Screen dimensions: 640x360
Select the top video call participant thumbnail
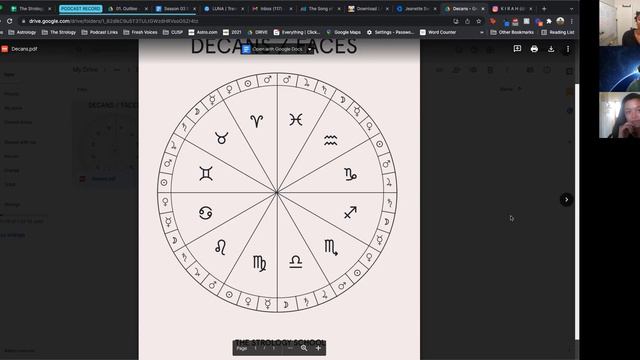pyautogui.click(x=619, y=23)
